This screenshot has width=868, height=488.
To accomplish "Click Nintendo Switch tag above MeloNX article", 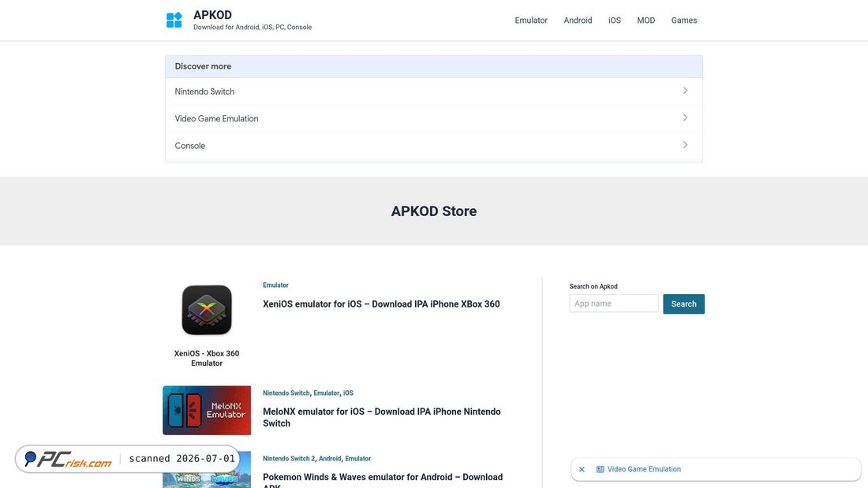I will [x=286, y=393].
